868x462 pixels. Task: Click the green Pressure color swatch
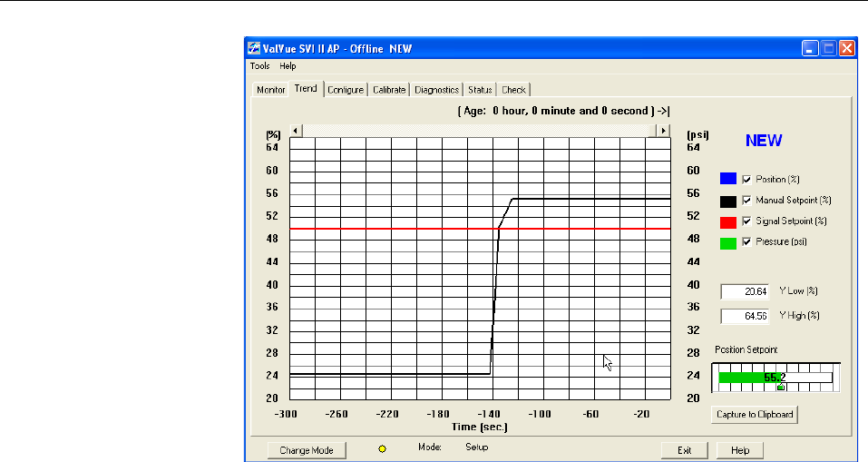point(728,243)
